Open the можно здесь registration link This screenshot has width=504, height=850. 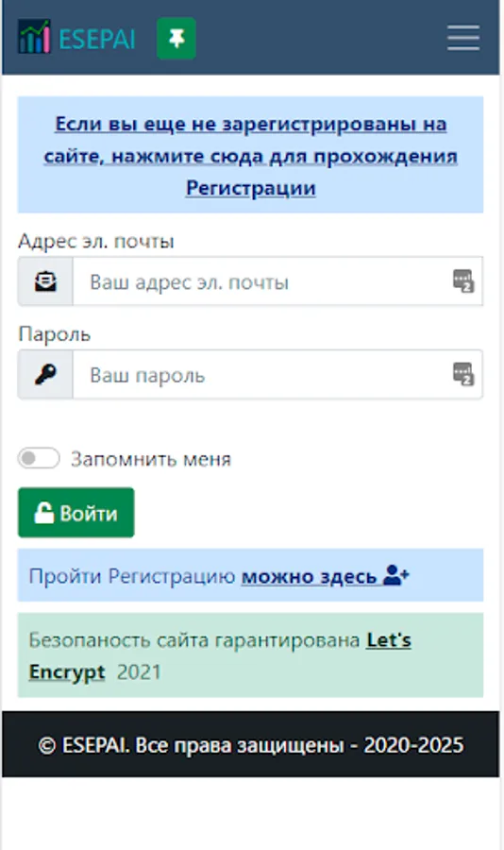(309, 576)
